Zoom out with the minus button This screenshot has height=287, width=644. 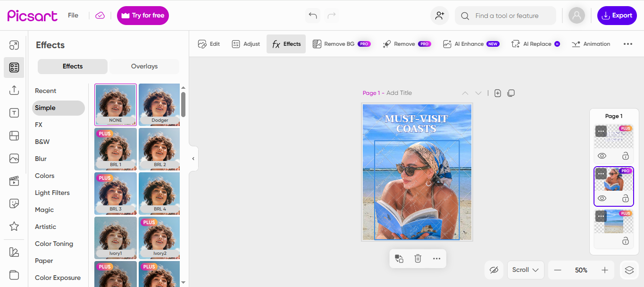click(558, 270)
